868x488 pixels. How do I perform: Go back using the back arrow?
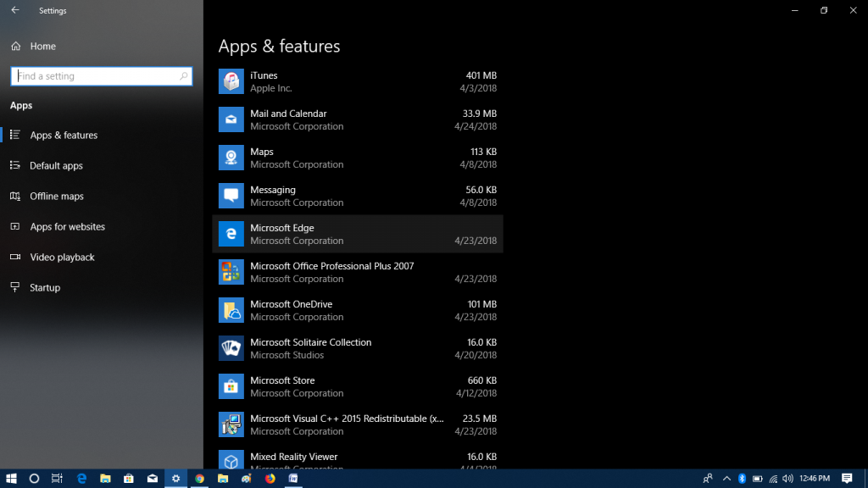pyautogui.click(x=14, y=10)
